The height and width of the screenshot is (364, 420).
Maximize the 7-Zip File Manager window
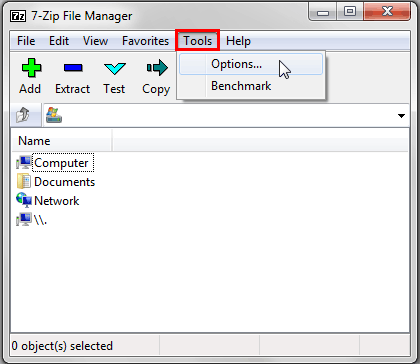350,12
